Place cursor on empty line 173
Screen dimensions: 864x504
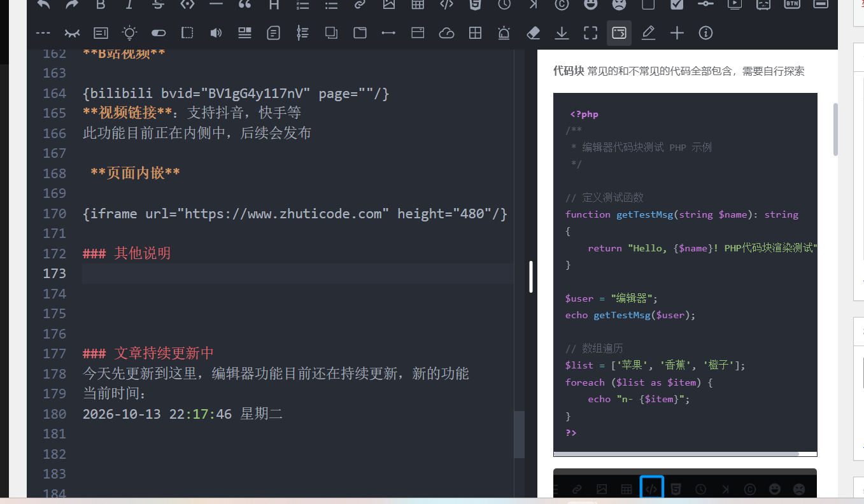pos(298,274)
